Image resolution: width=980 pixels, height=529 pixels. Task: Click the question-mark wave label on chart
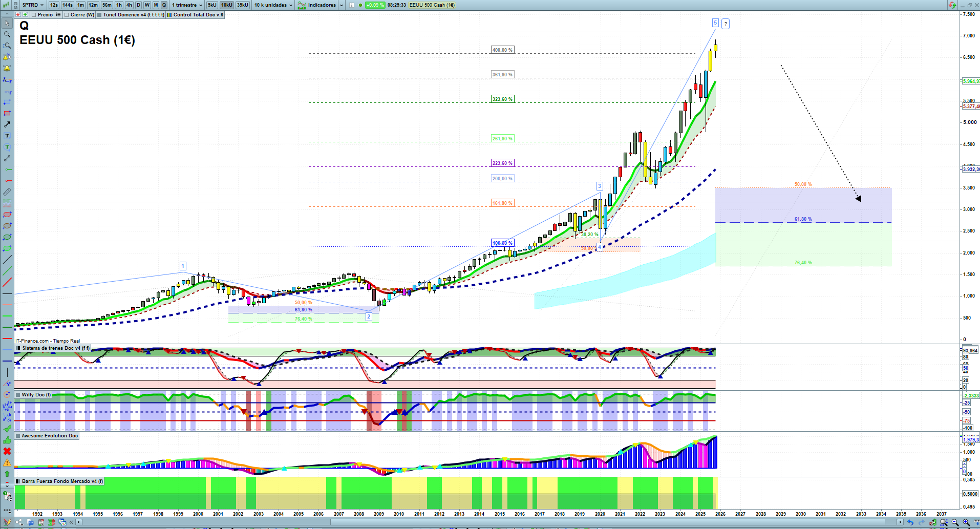tap(726, 24)
